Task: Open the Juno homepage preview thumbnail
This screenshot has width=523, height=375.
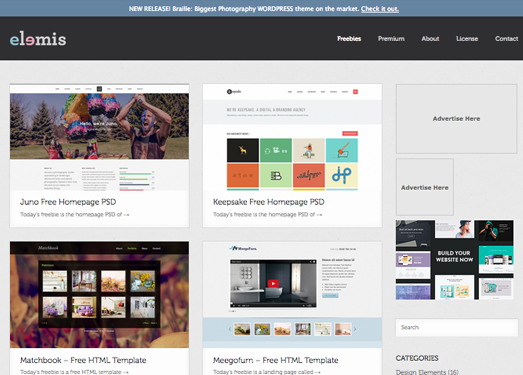Action: pos(99,137)
